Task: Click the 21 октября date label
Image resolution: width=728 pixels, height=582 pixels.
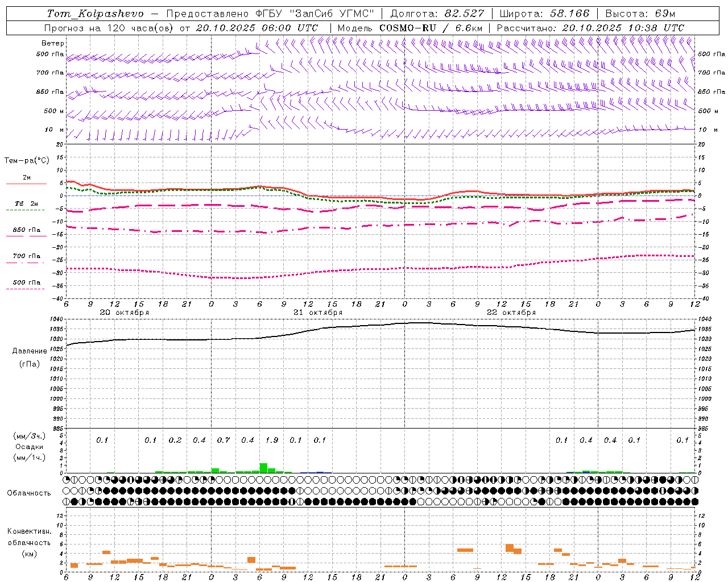Action: 318,313
